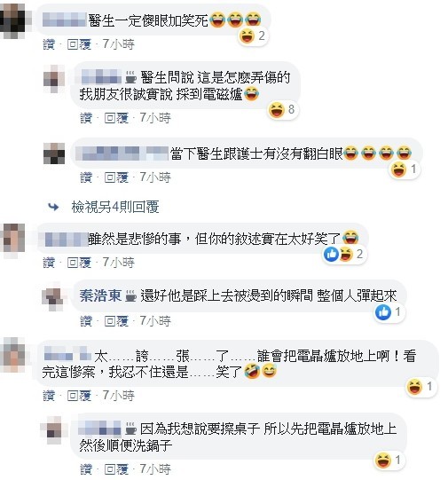
Task: Reply to the '醫生一定傻眼加笑死' comment
Action: 79,44
